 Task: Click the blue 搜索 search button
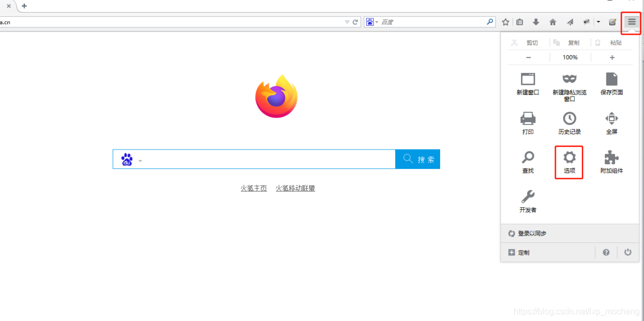[x=418, y=159]
